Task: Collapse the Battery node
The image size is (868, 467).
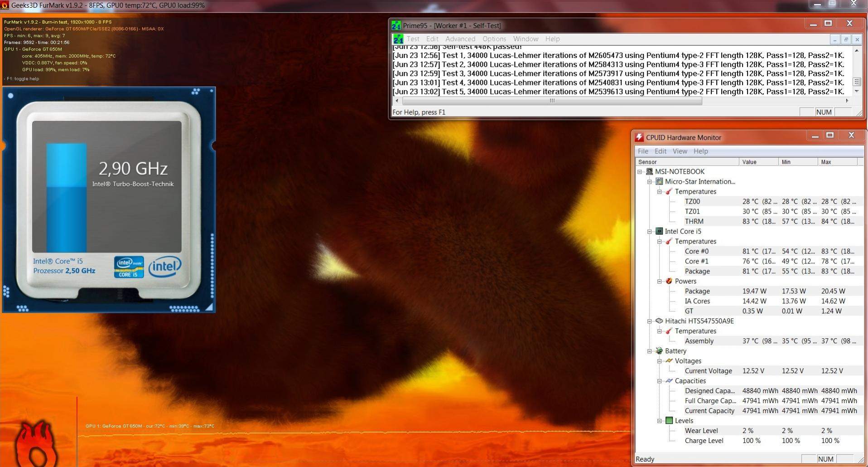Action: (x=650, y=351)
